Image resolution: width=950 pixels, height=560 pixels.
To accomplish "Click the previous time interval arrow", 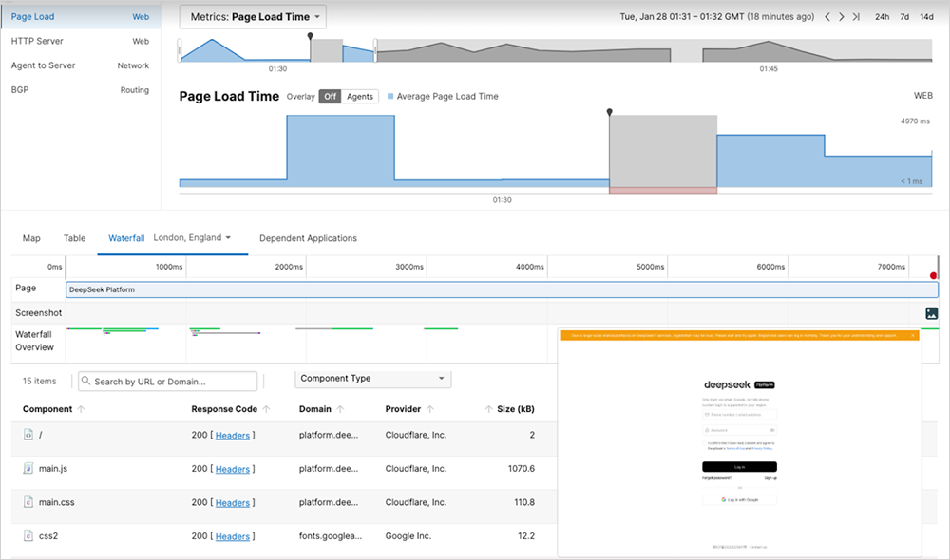I will pyautogui.click(x=827, y=17).
